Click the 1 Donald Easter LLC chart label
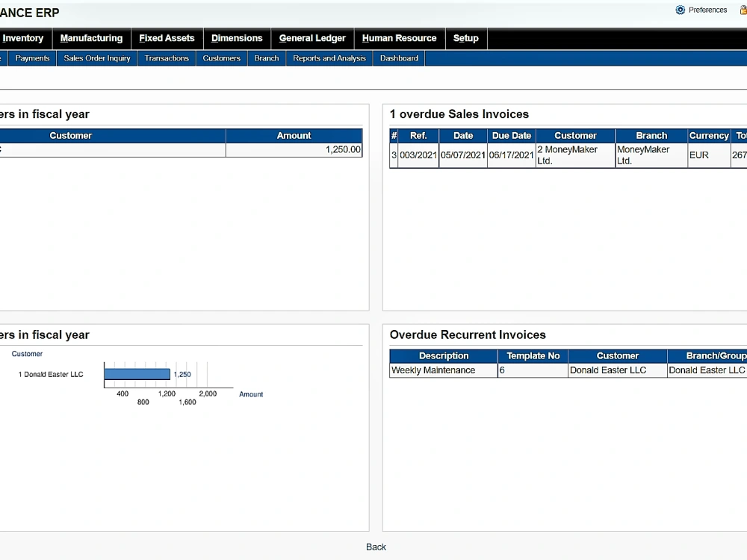The image size is (747, 560). (51, 374)
